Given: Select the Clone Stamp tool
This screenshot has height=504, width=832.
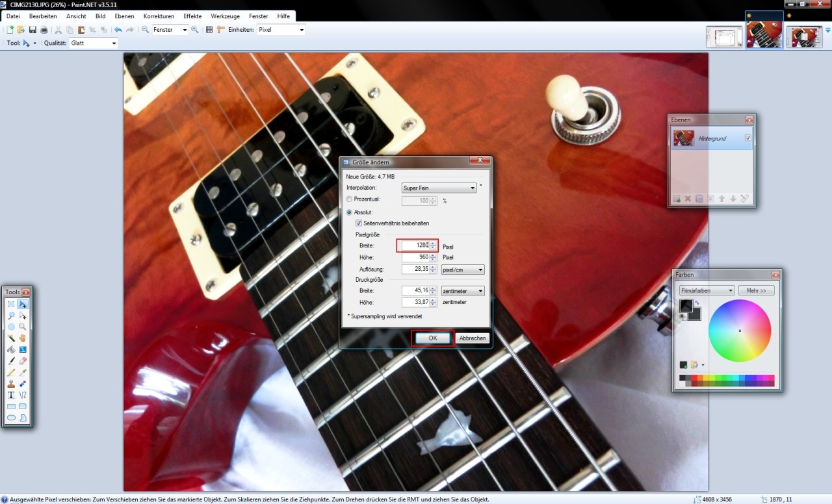Looking at the screenshot, I should 11,384.
